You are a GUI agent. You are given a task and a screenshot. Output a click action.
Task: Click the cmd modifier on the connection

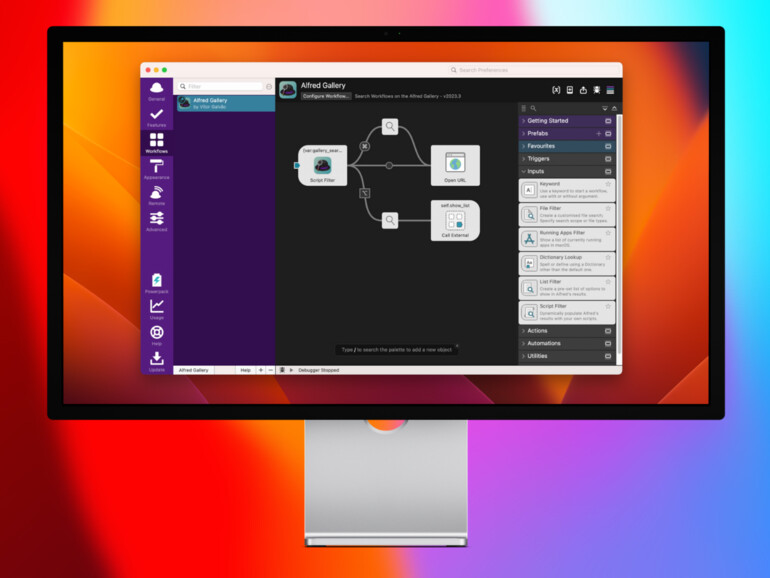click(365, 146)
